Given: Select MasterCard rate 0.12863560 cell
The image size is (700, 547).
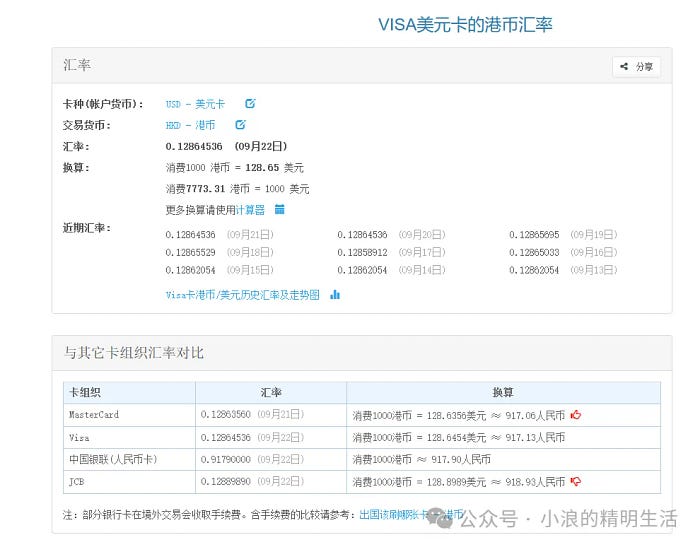Looking at the screenshot, I should 271,415.
